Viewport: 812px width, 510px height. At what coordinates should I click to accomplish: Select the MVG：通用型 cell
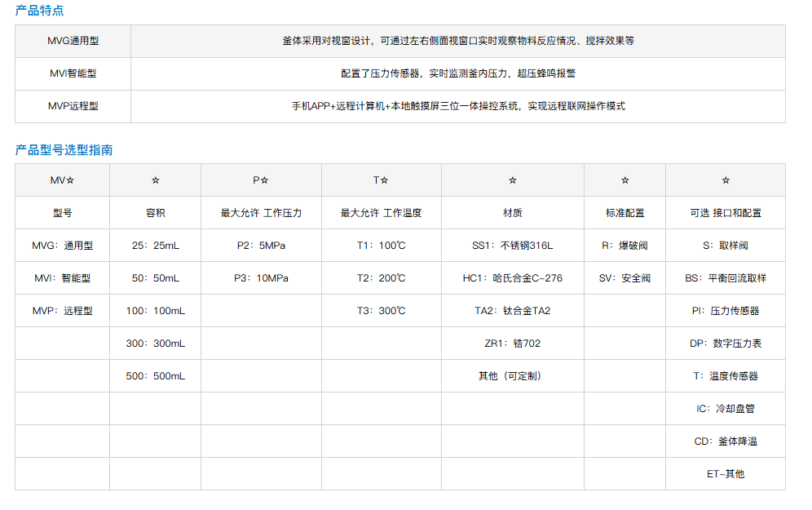pyautogui.click(x=62, y=246)
